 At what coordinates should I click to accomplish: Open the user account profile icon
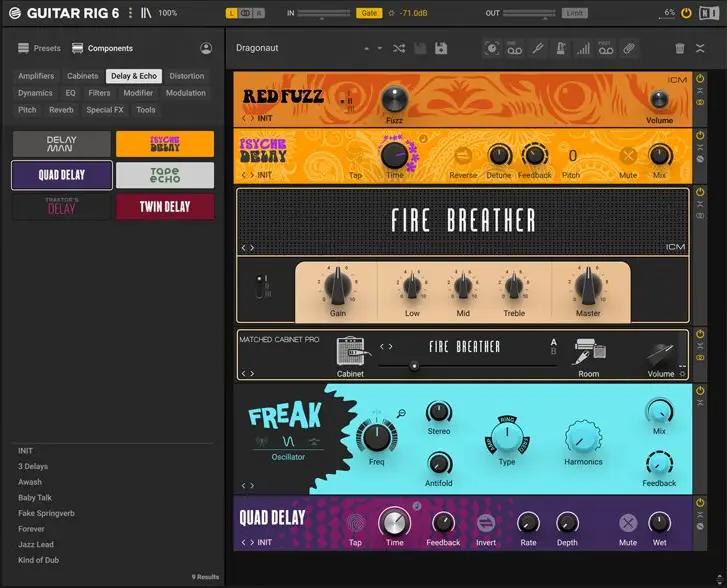coord(206,48)
